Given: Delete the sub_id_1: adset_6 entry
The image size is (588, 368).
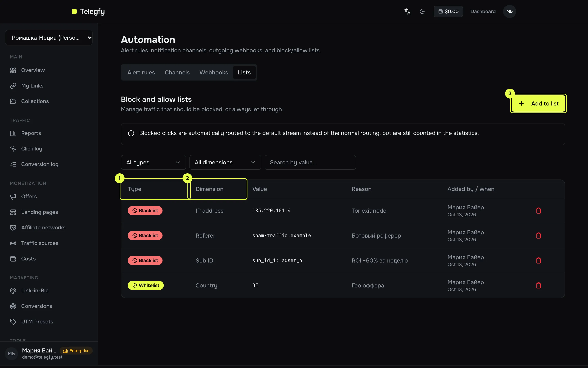Looking at the screenshot, I should tap(538, 260).
